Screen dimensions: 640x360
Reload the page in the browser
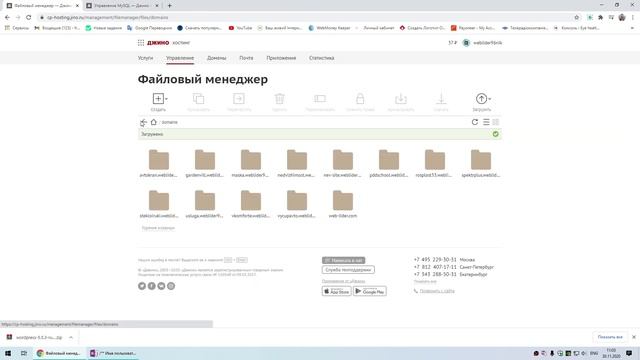(29, 17)
